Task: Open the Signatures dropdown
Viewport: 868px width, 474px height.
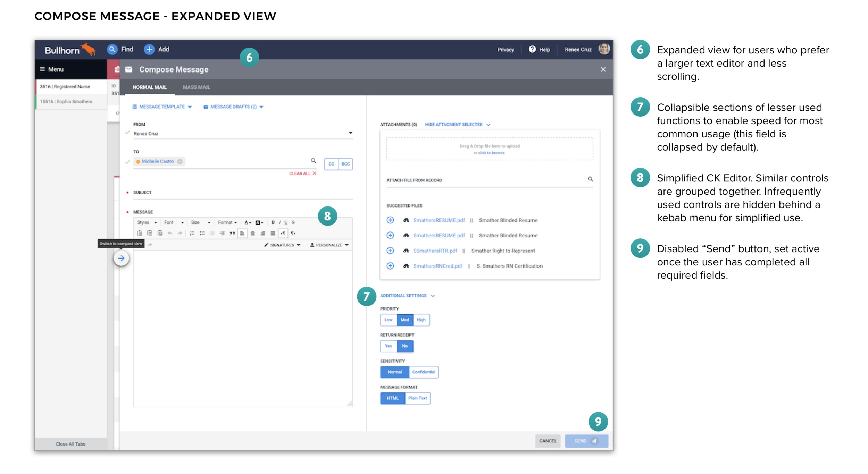Action: (282, 245)
